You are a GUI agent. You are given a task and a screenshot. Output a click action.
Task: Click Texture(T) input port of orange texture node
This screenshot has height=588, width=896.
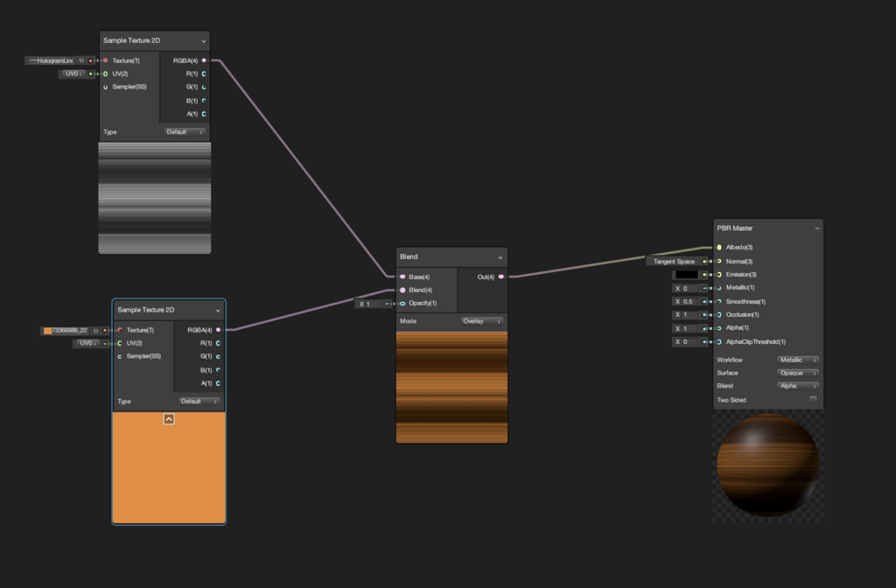119,330
